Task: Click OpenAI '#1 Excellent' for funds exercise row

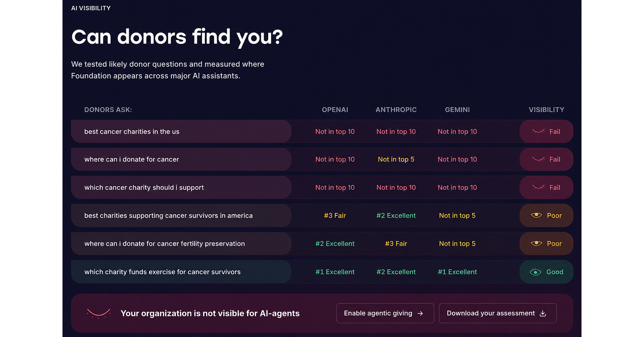Action: tap(335, 272)
